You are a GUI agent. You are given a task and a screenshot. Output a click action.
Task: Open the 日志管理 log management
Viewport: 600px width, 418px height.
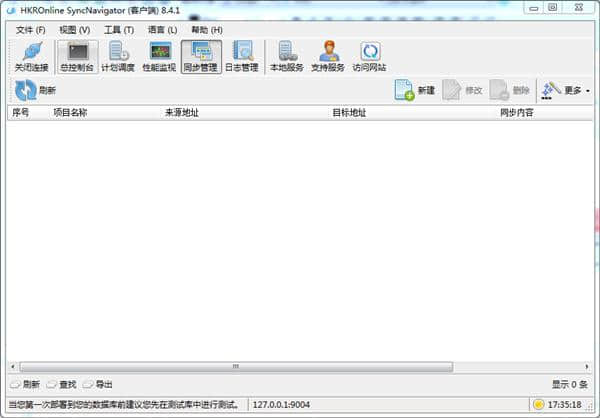pos(242,57)
